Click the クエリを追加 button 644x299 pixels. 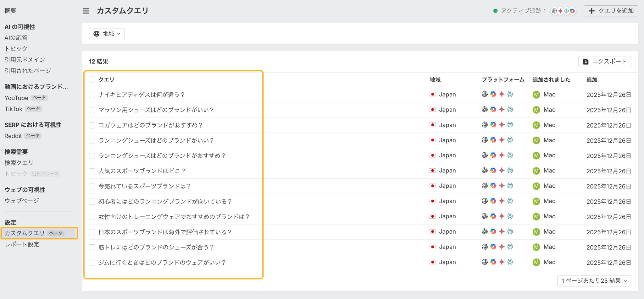pos(611,11)
